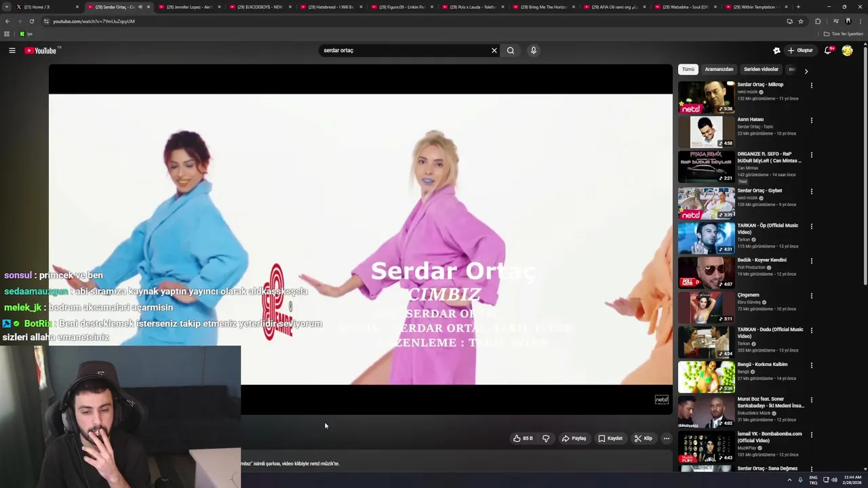Viewport: 868px width, 488px height.
Task: Select the Tümü filter chip
Action: point(688,69)
